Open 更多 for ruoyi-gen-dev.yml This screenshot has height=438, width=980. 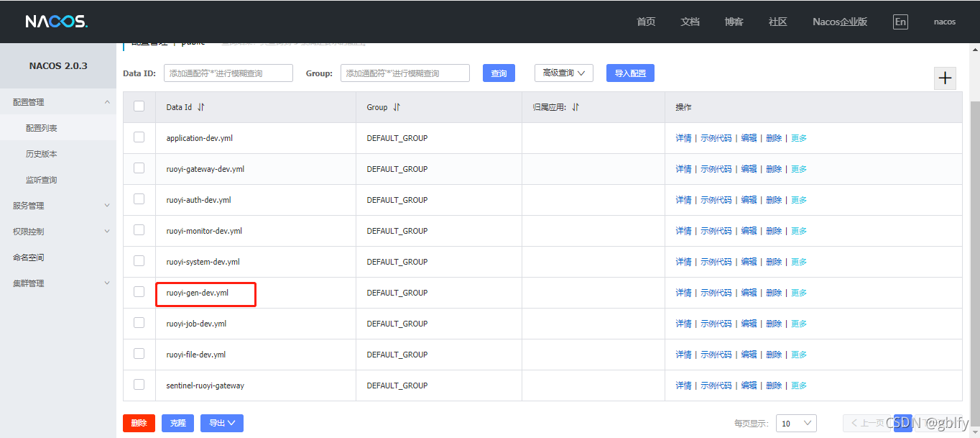coord(799,293)
